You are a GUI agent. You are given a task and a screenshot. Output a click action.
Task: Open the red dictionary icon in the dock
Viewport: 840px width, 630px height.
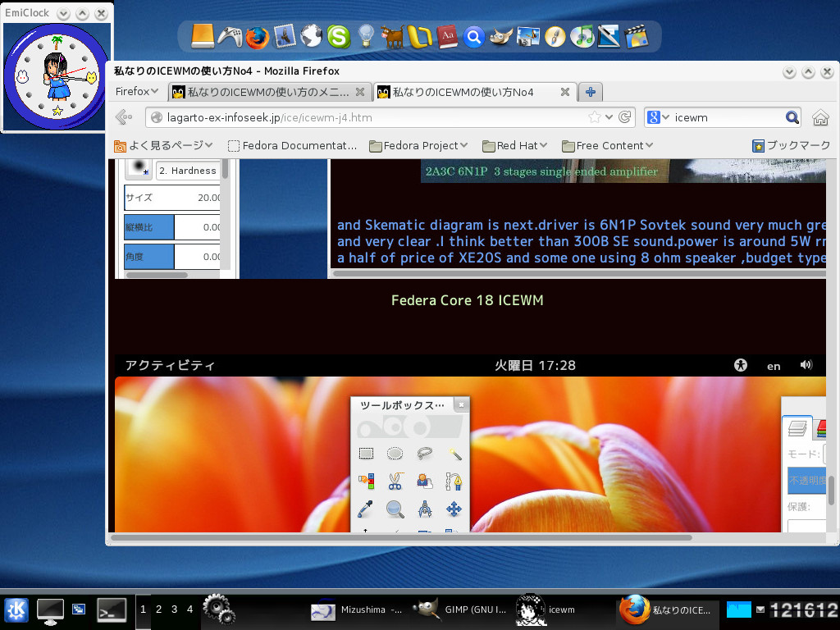pyautogui.click(x=447, y=36)
